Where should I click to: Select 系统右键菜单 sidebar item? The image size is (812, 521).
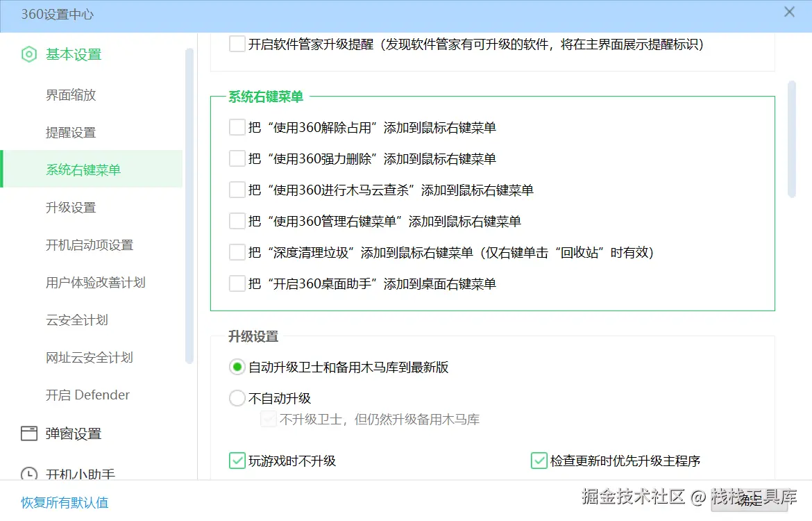coord(92,169)
